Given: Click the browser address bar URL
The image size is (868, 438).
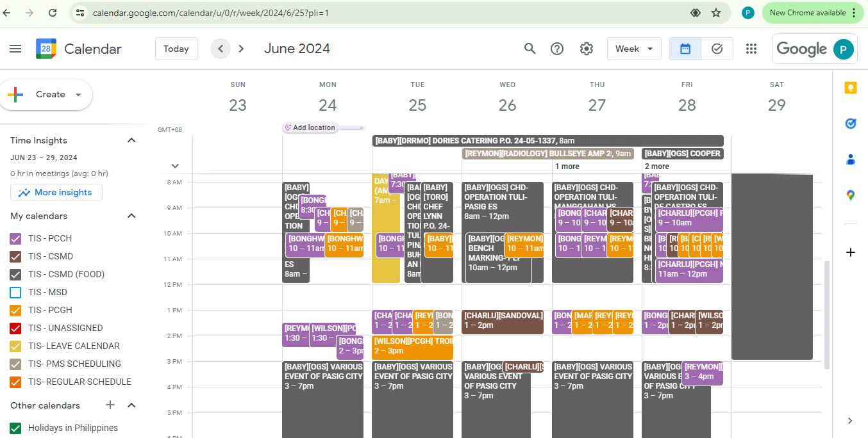Looking at the screenshot, I should click(x=211, y=13).
